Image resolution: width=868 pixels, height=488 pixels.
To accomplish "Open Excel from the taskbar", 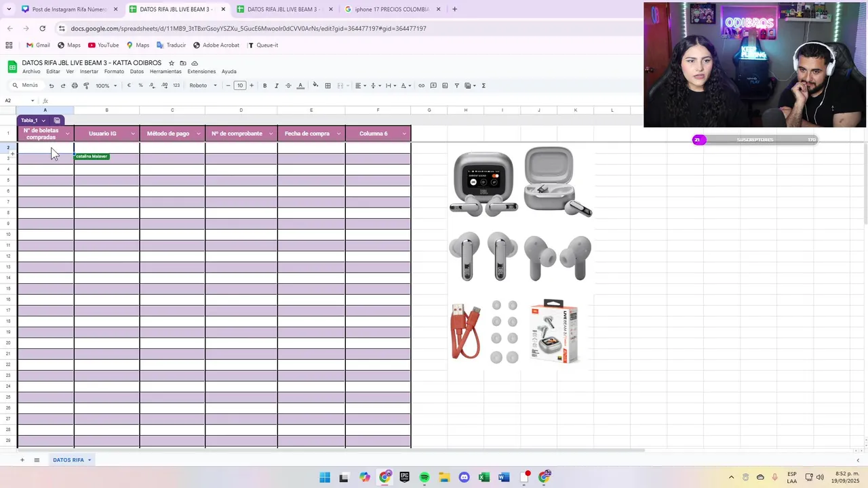I will tap(484, 478).
